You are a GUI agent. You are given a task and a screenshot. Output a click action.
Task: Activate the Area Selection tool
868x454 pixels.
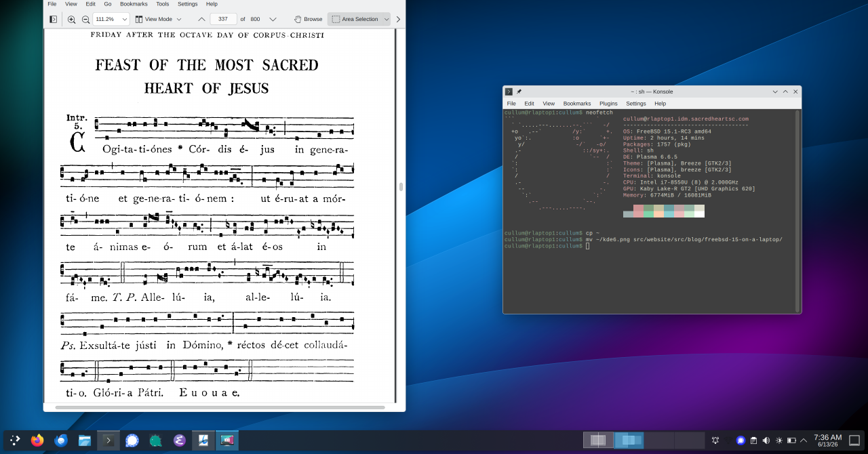[x=355, y=19]
